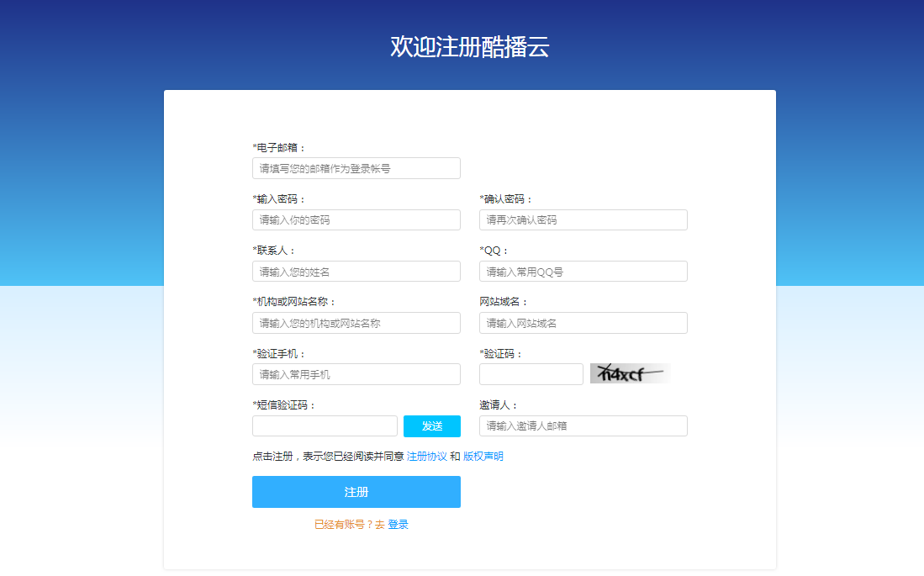Submit the form with 注册 button

click(x=356, y=492)
